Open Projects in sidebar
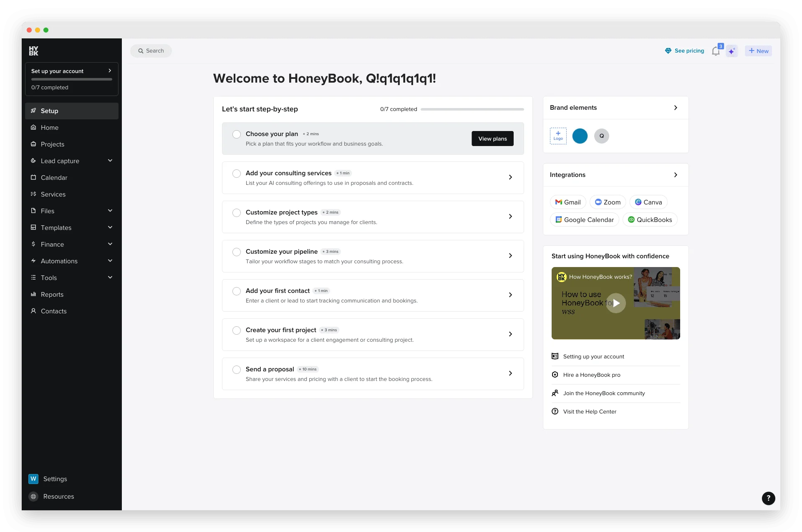The image size is (802, 532). point(72,144)
